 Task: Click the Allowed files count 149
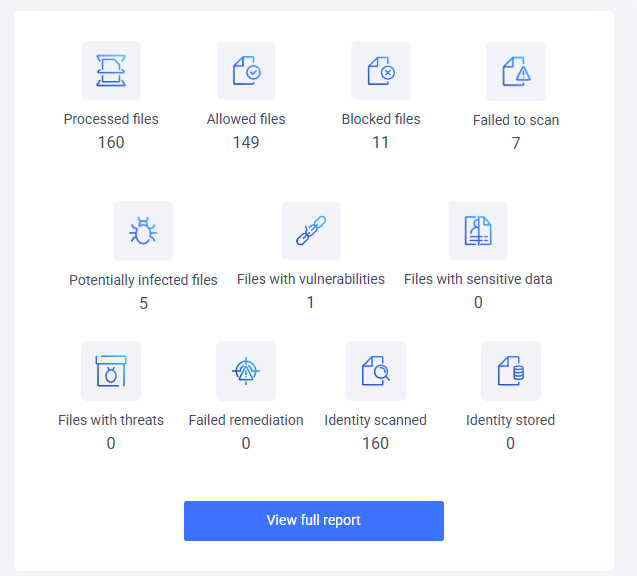pos(246,143)
